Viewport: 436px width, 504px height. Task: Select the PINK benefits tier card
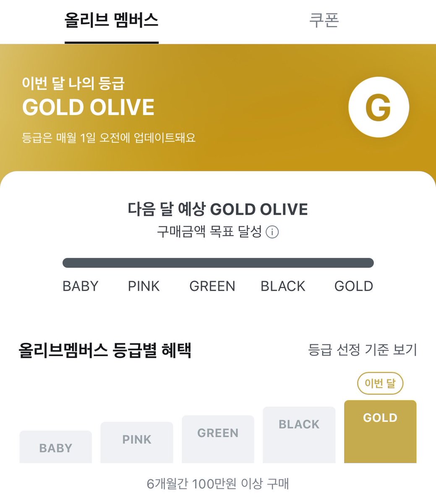[137, 443]
